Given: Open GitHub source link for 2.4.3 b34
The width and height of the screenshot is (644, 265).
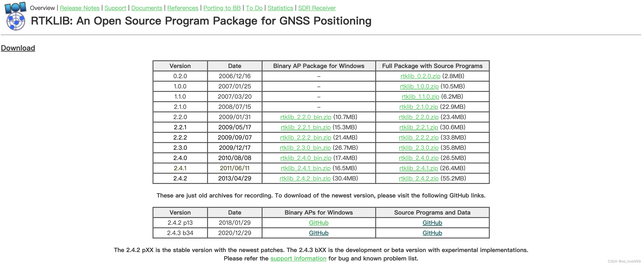Looking at the screenshot, I should pos(432,233).
